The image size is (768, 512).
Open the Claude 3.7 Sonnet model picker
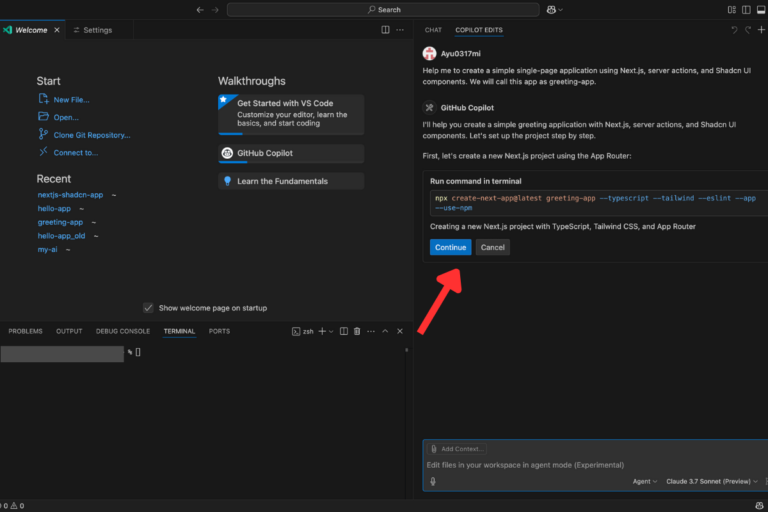(x=712, y=481)
